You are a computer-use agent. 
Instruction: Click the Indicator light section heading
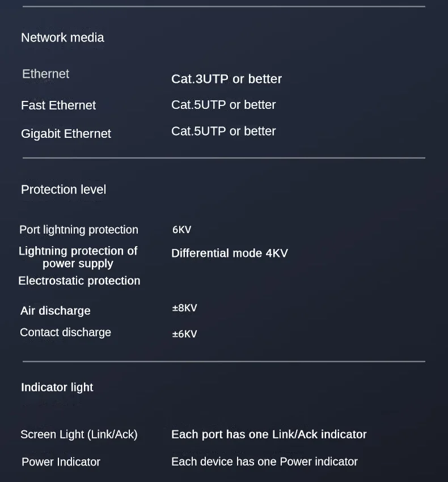[57, 387]
